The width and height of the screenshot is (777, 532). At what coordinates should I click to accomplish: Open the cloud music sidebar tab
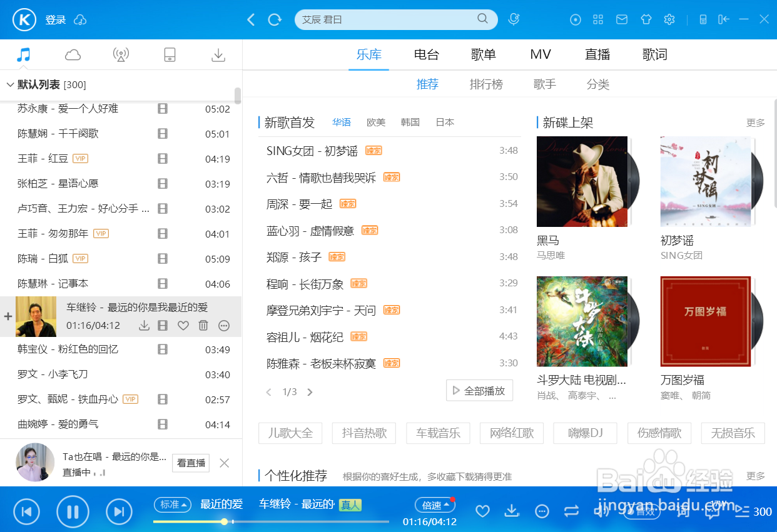tap(73, 55)
